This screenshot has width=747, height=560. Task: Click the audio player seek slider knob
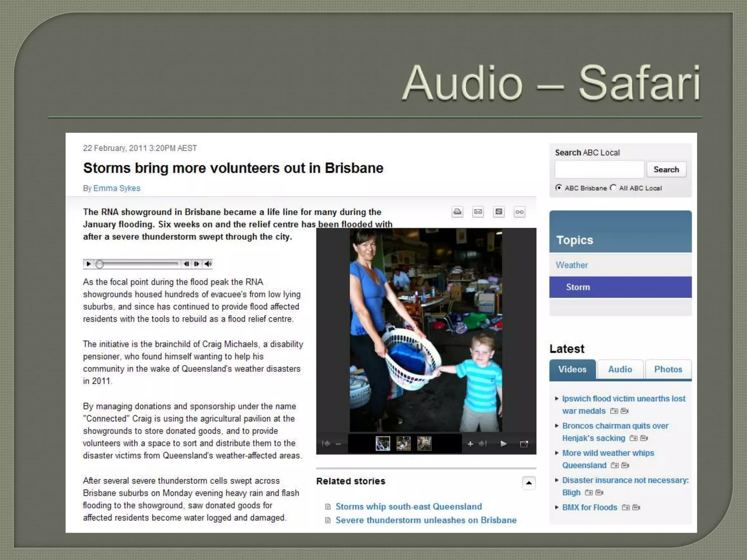tap(99, 264)
